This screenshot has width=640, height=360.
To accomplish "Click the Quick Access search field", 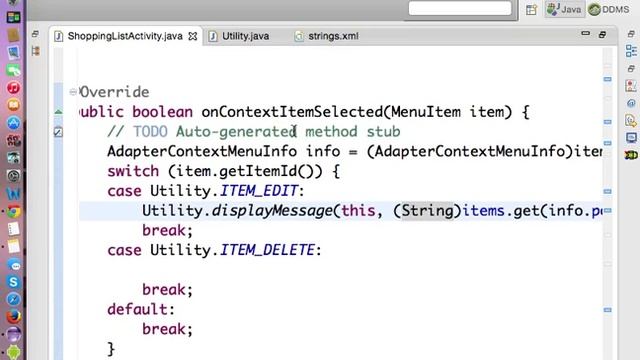I will click(x=460, y=8).
